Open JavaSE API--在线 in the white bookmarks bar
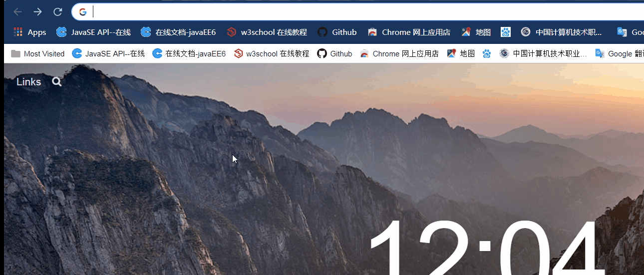Image resolution: width=644 pixels, height=275 pixels. (x=108, y=53)
